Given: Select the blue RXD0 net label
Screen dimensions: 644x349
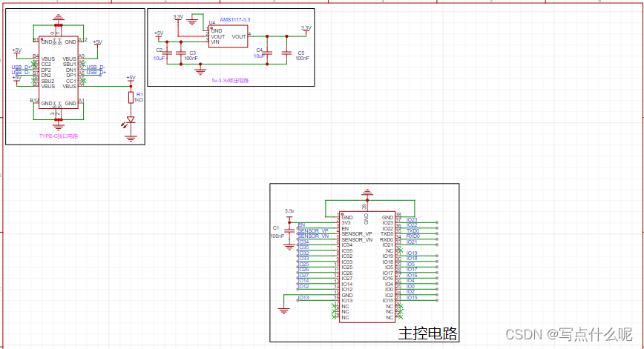Looking at the screenshot, I should tap(413, 236).
